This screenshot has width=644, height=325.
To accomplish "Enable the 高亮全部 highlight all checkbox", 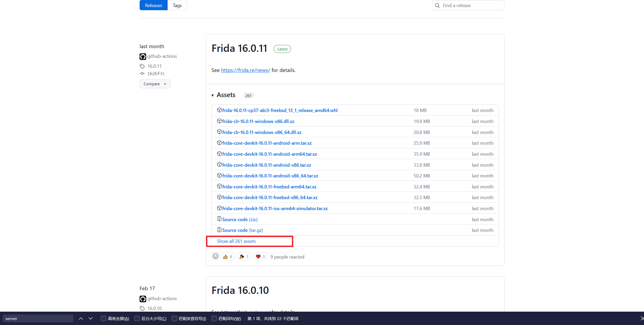I will [103, 318].
